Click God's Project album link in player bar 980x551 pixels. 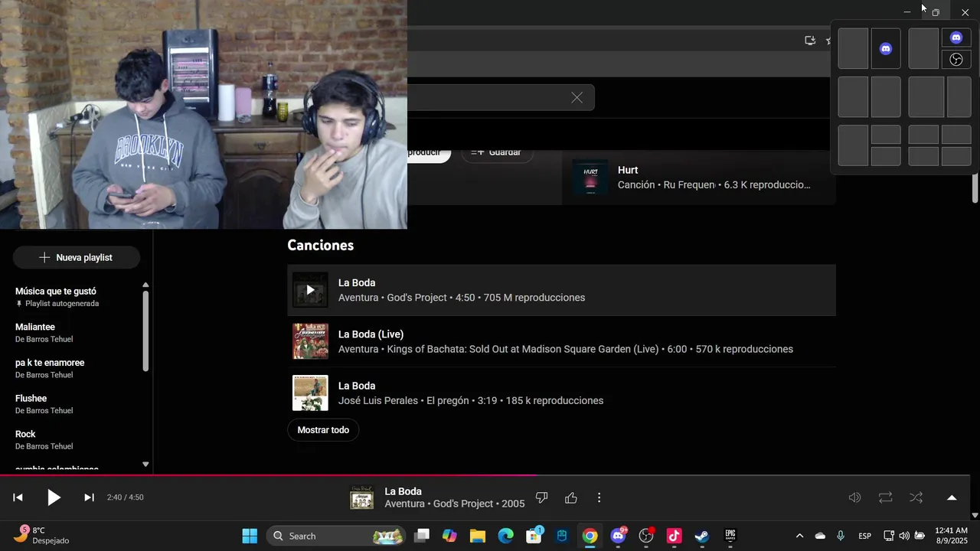(463, 504)
